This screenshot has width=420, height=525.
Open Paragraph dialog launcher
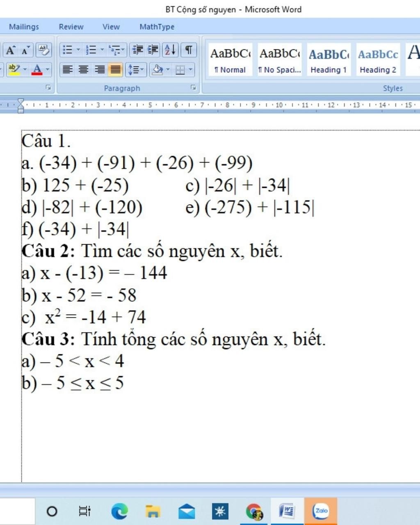click(193, 87)
